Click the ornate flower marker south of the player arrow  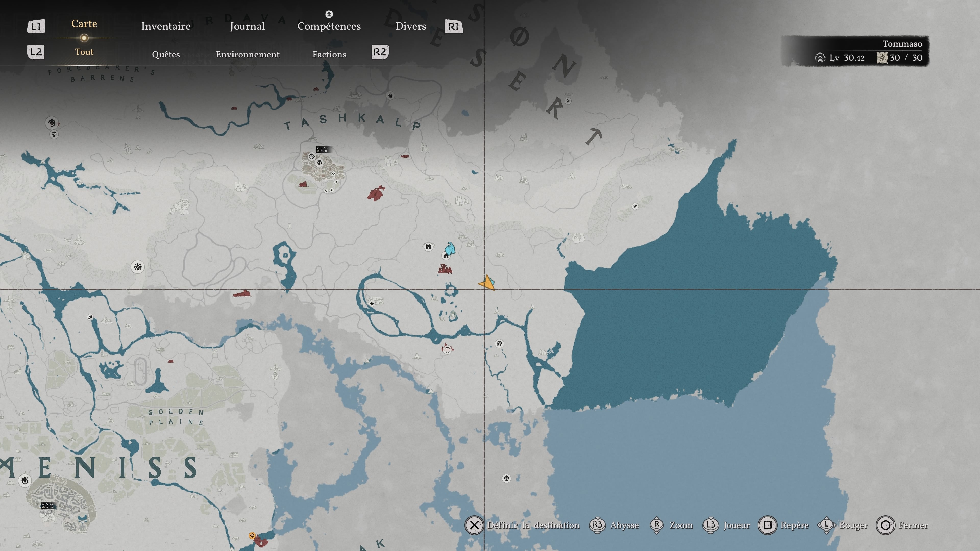(x=499, y=344)
